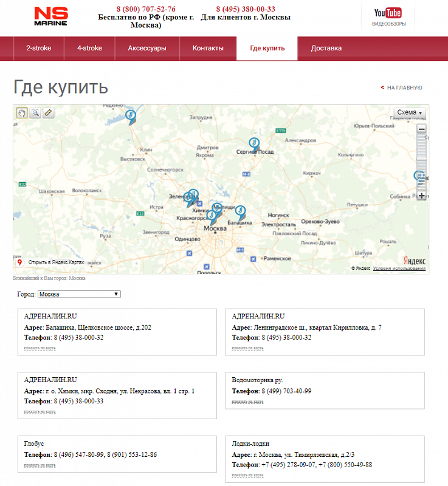Image resolution: width=448 pixels, height=486 pixels.
Task: Click the map marker at Сергиев Посад
Action: [254, 145]
